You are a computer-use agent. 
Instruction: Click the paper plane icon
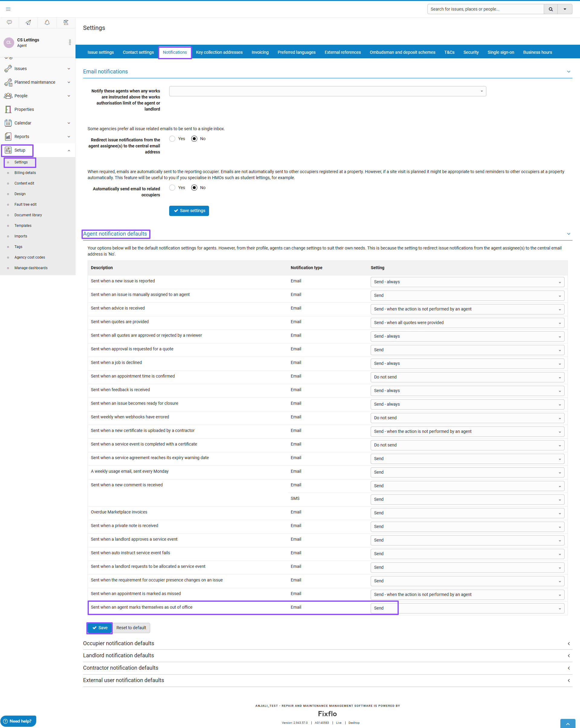(28, 22)
